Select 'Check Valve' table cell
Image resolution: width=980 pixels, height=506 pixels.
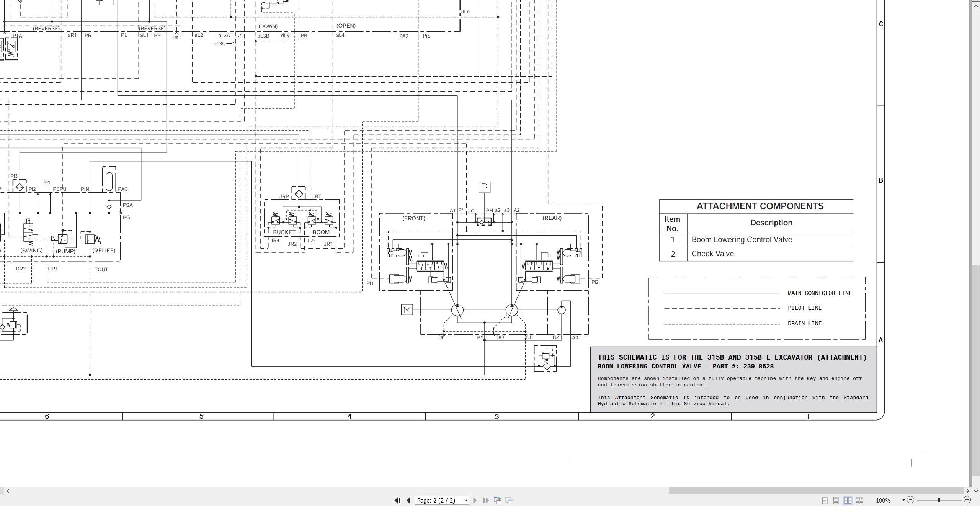click(x=712, y=254)
